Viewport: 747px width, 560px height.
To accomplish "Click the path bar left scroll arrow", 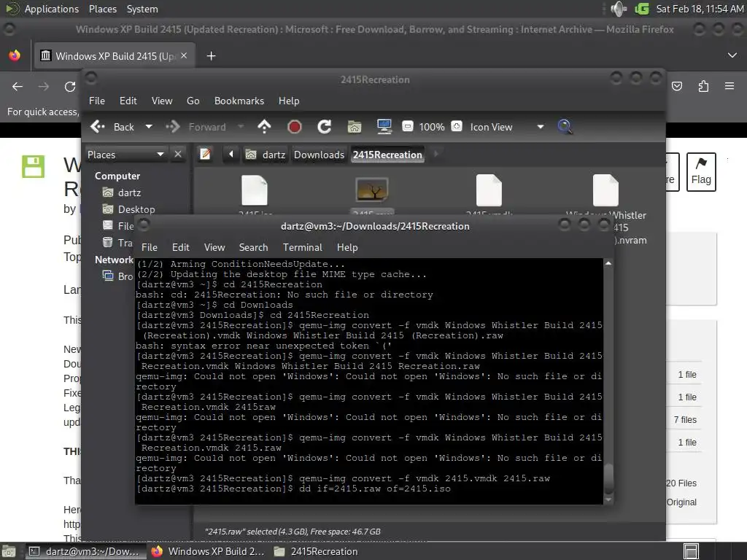I will [231, 155].
